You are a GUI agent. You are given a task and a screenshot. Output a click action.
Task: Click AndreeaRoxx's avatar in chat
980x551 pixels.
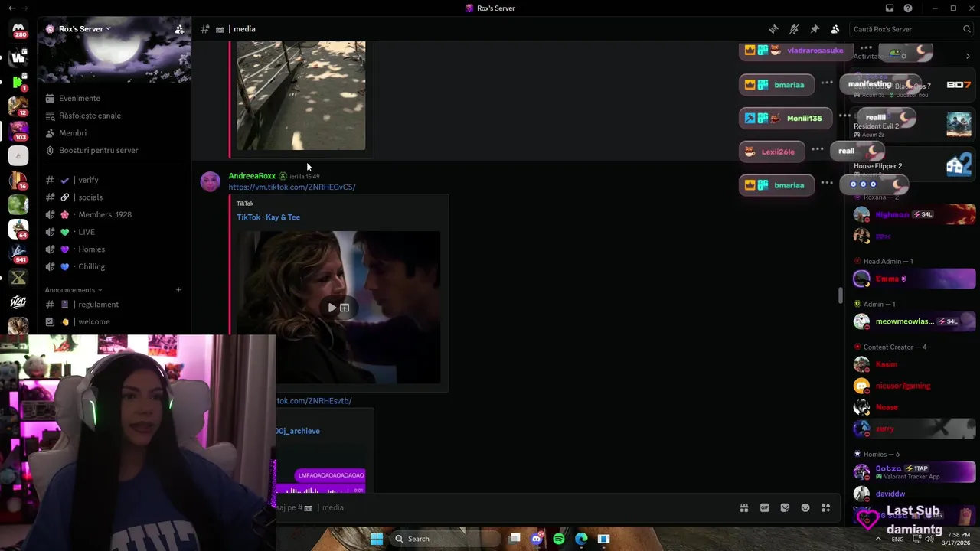coord(211,181)
